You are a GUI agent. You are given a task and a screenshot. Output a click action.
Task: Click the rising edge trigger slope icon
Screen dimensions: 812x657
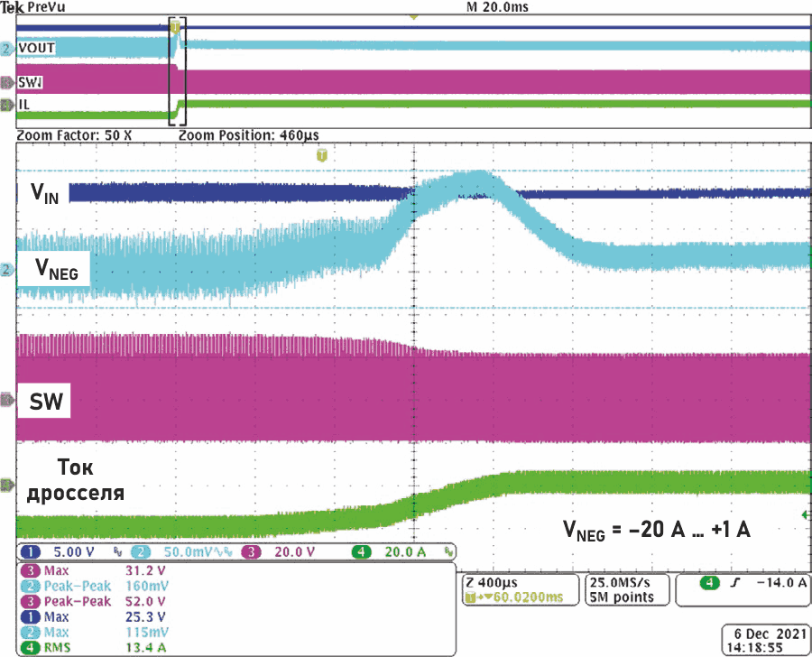[734, 583]
